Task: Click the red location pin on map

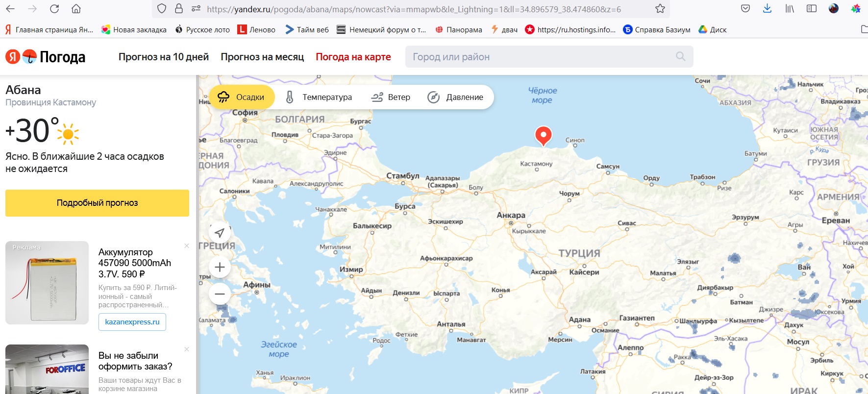Action: [x=543, y=135]
